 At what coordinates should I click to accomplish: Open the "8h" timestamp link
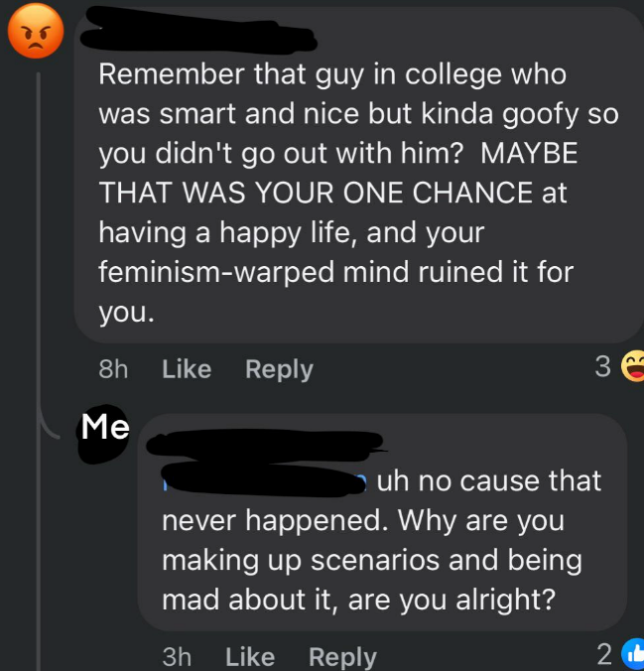tap(114, 369)
